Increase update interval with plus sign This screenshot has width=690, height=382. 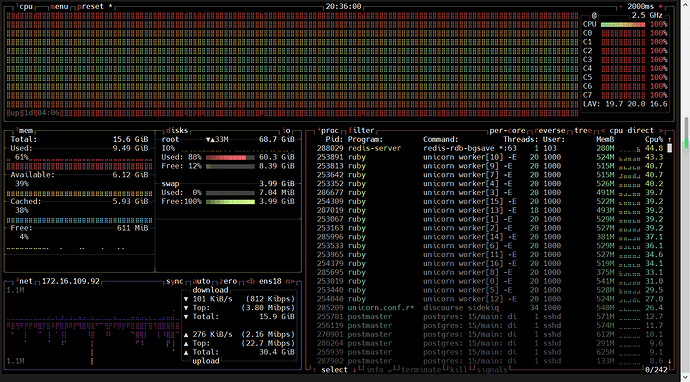[661, 7]
